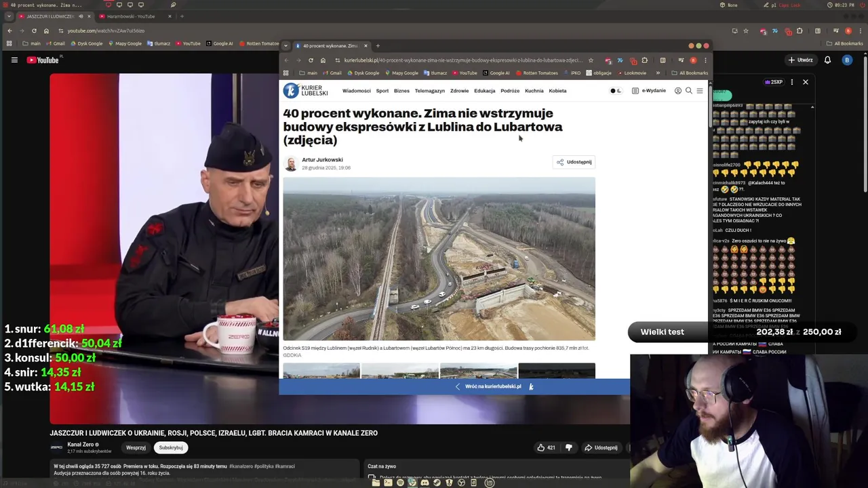Toggle dark mode switch on Kurier Lubelski
Viewport: 868px width, 488px height.
click(616, 91)
